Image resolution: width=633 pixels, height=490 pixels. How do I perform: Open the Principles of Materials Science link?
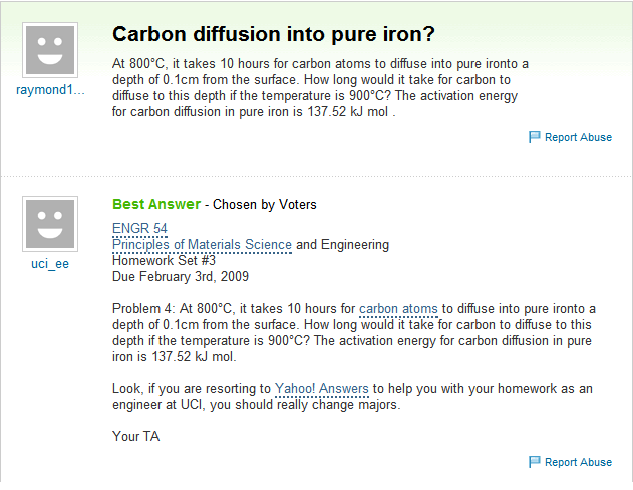coord(202,245)
